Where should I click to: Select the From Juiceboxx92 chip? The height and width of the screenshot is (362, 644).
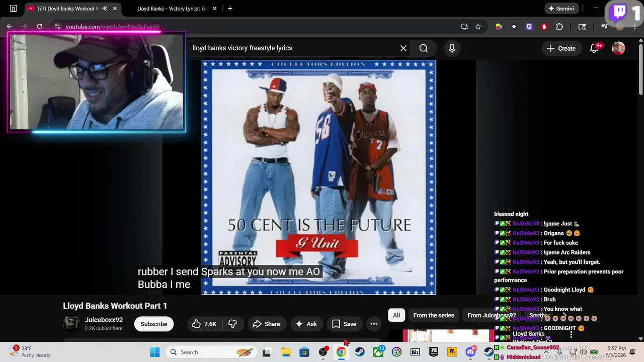(x=491, y=315)
